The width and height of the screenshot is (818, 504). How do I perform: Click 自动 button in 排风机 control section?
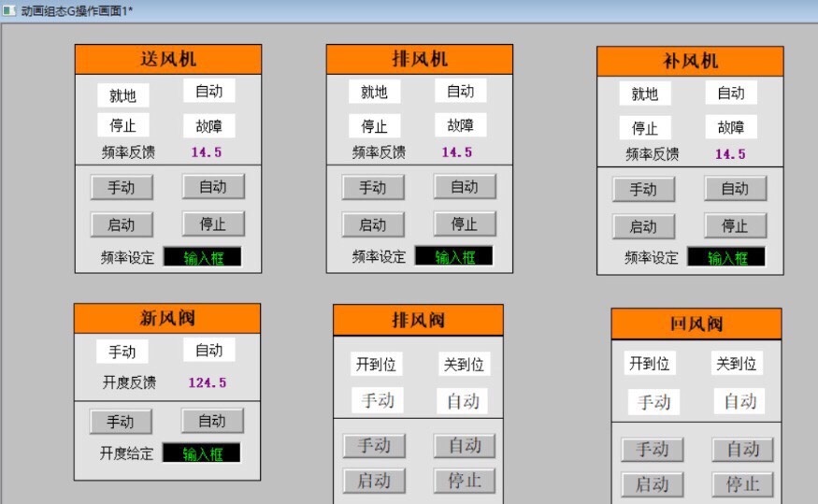pos(465,186)
